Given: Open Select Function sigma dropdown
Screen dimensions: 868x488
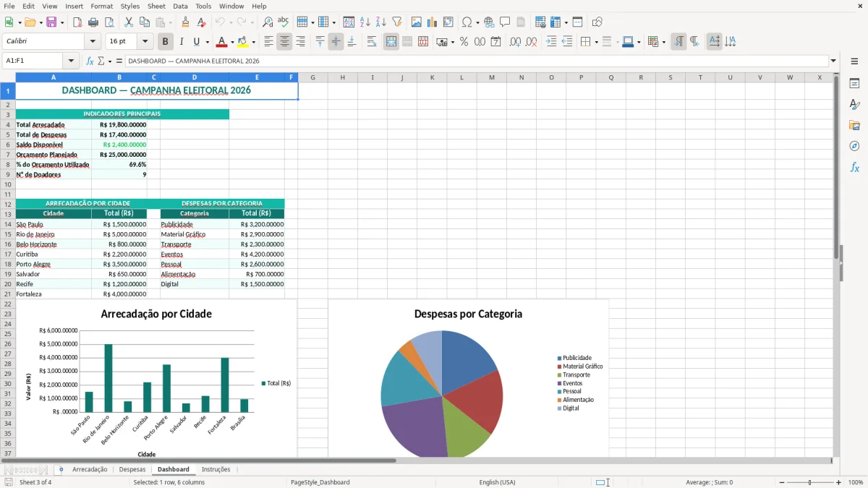Looking at the screenshot, I should pyautogui.click(x=110, y=61).
